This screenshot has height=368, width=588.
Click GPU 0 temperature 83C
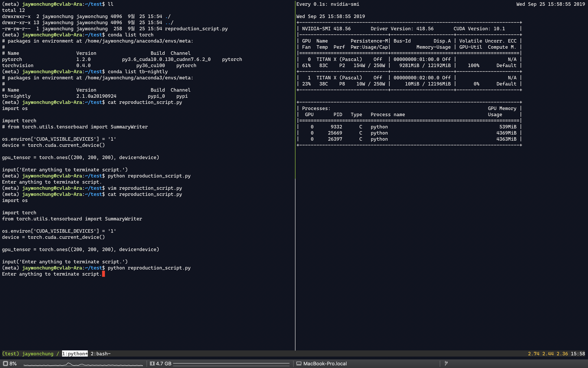pyautogui.click(x=323, y=65)
